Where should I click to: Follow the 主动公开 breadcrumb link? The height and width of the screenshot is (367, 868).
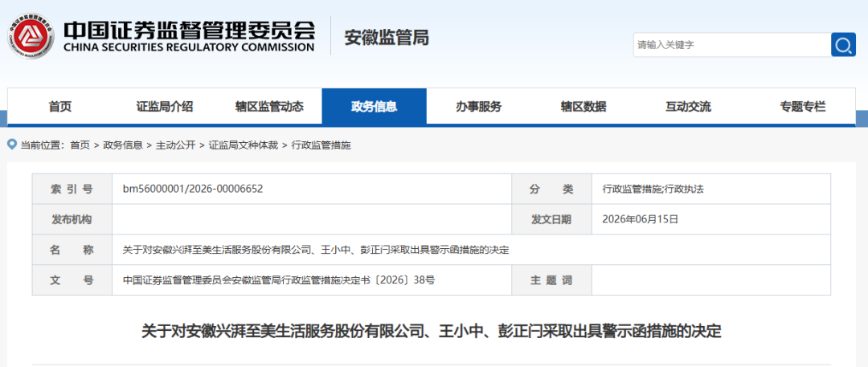175,145
